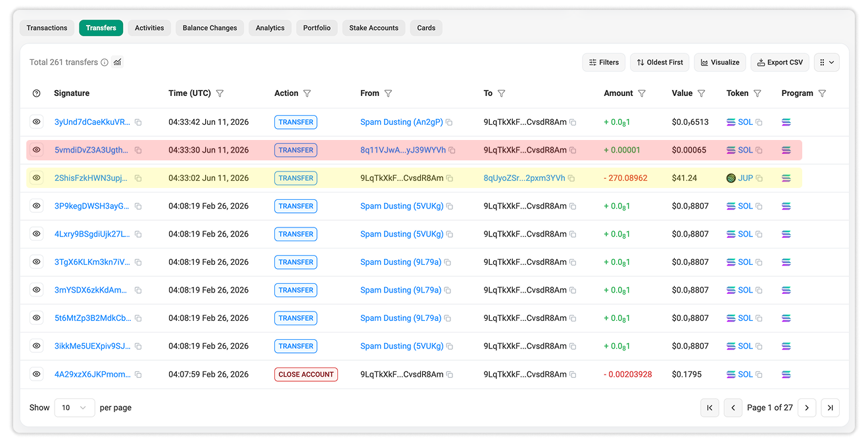868x443 pixels.
Task: Filter the Value column
Action: pyautogui.click(x=701, y=93)
